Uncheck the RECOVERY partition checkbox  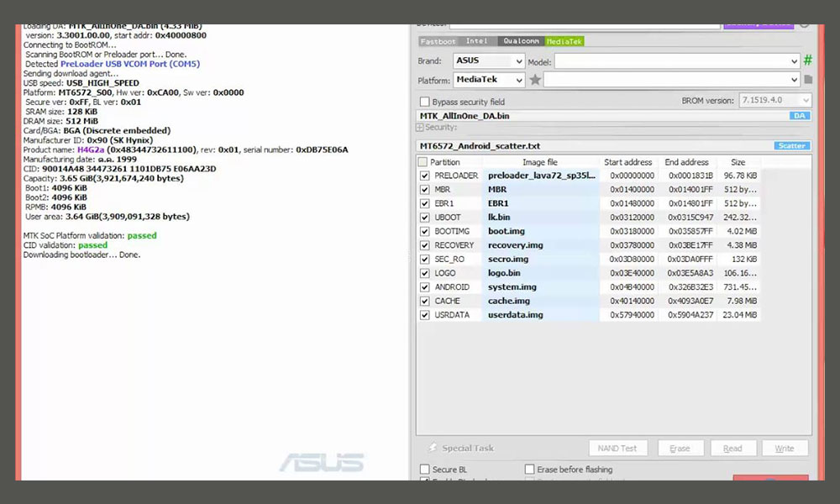click(425, 245)
